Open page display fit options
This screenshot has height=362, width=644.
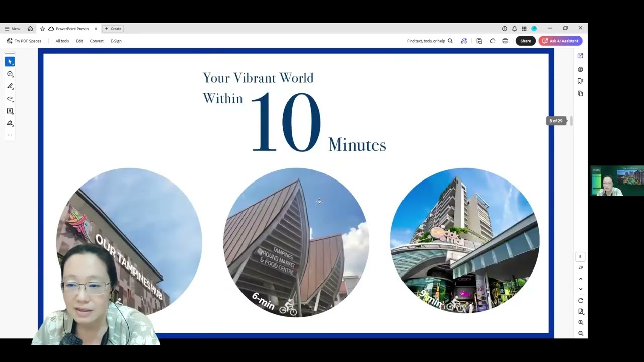581,312
